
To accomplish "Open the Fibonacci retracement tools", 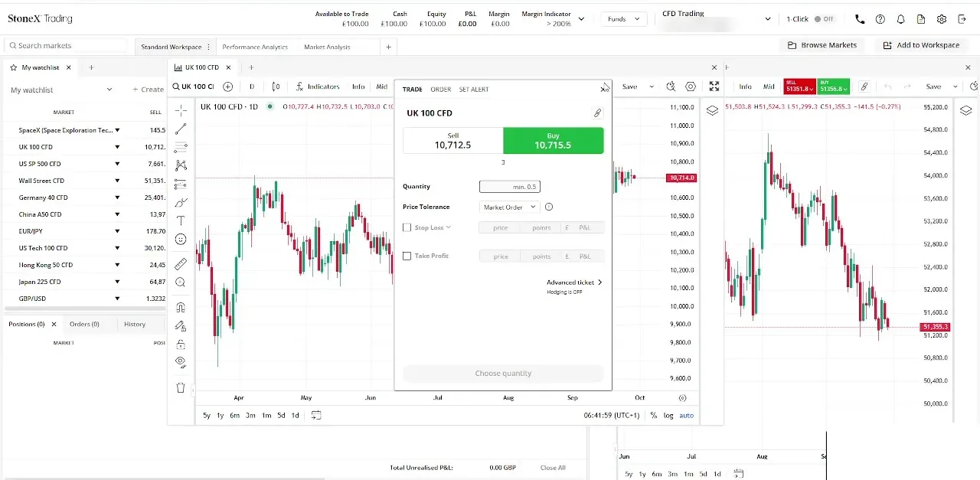I will click(181, 147).
